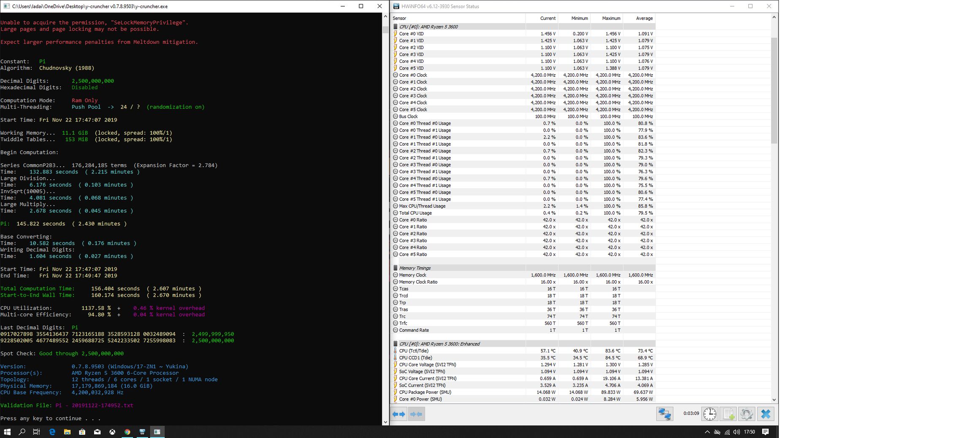Image resolution: width=980 pixels, height=438 pixels.
Task: Select Memory Clock Ratio row
Action: (x=523, y=282)
